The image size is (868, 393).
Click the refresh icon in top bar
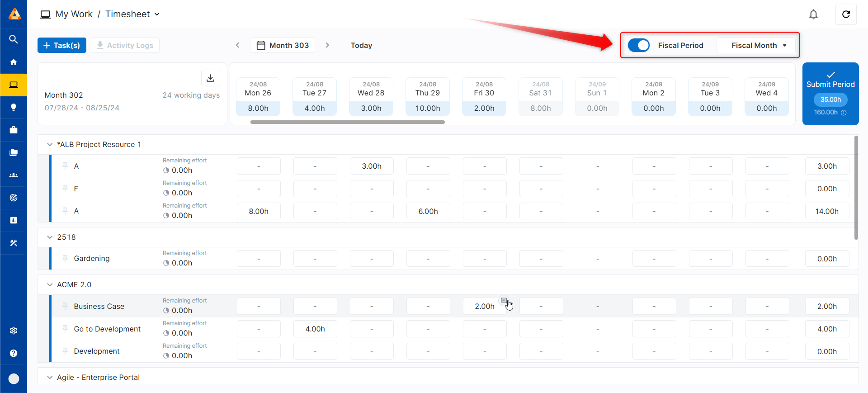tap(846, 14)
